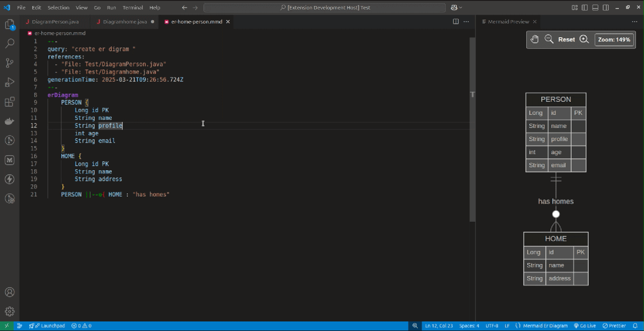The width and height of the screenshot is (644, 331).
Task: Open Run and Debug in the activity bar
Action: [10, 82]
